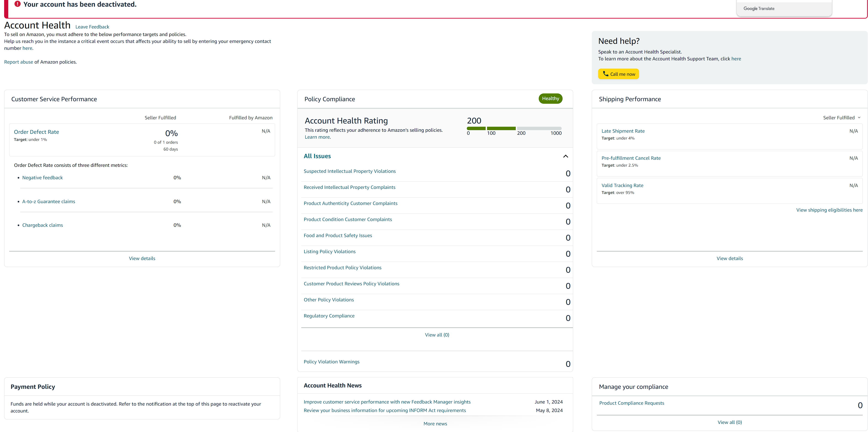Click 'Target: over 95%' text
868x432 pixels.
(x=618, y=193)
